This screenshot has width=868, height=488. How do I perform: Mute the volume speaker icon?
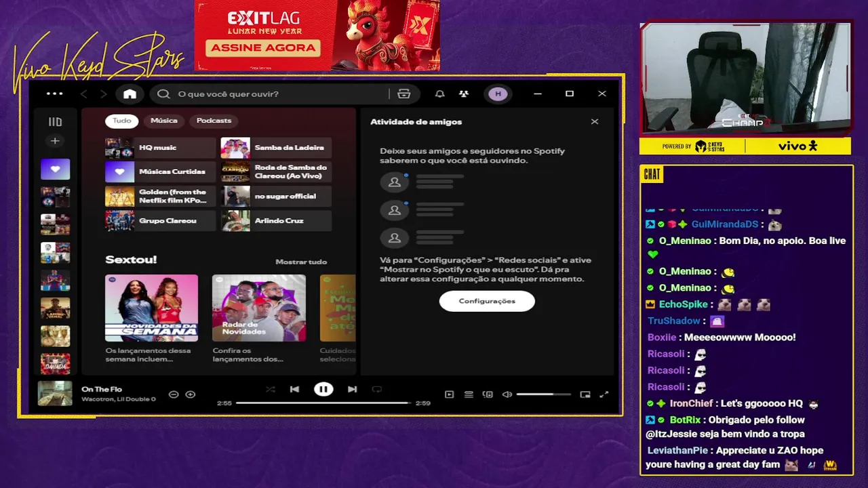507,394
